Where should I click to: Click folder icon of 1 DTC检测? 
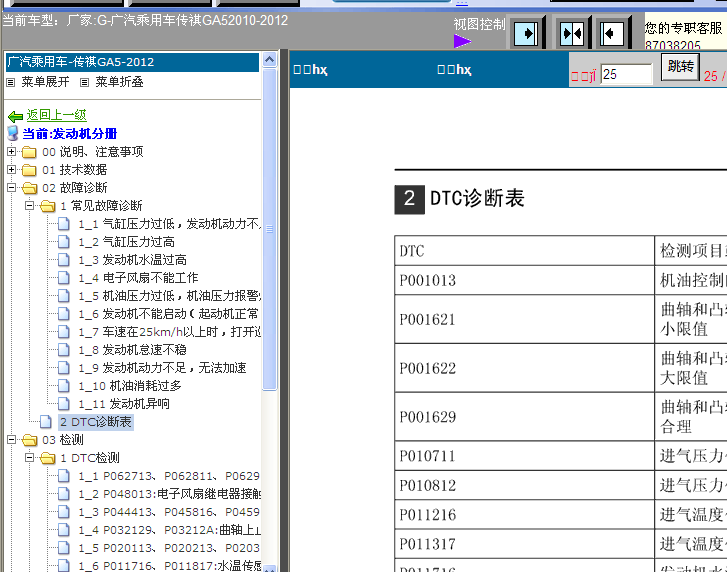coord(48,458)
